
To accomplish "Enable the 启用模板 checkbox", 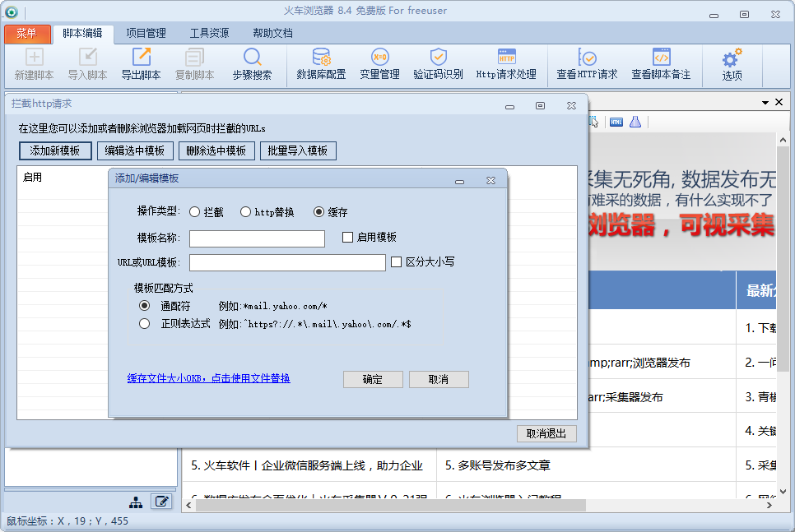I will 348,238.
